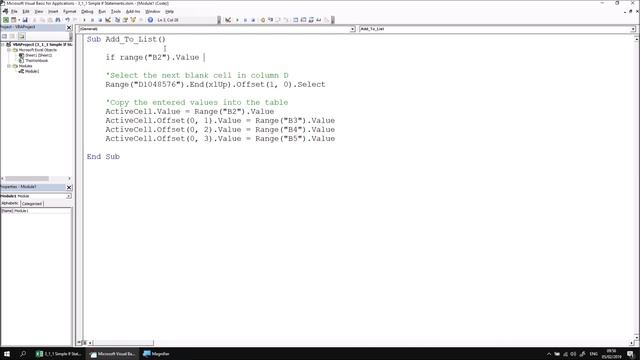Click the 'Sub Add_To_List()' code line
Viewport: 640px width, 360px height.
[x=126, y=39]
